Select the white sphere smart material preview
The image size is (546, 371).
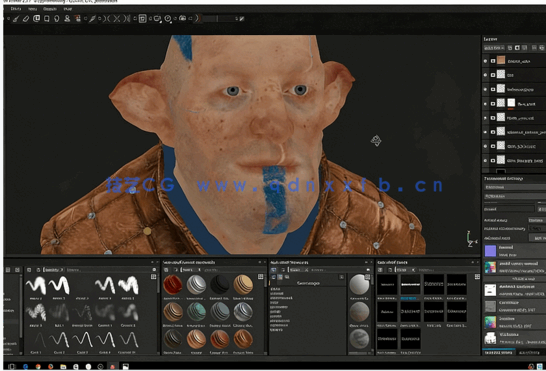(359, 284)
